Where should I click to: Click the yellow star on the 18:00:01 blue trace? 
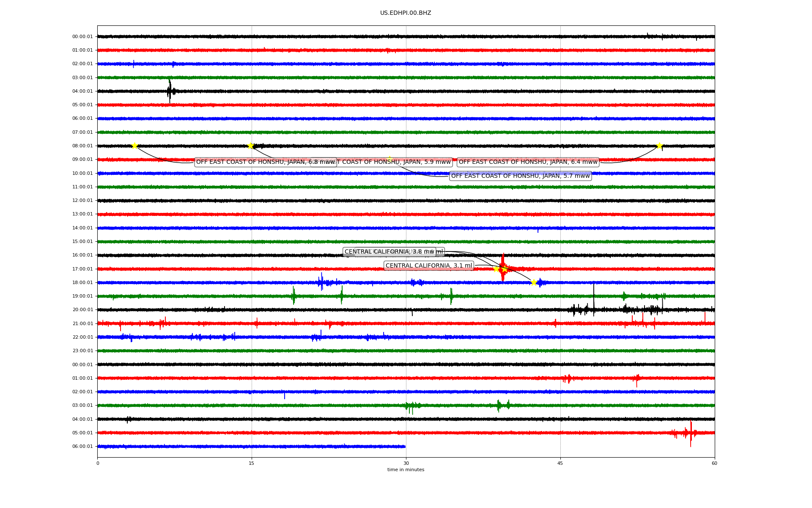(x=534, y=282)
